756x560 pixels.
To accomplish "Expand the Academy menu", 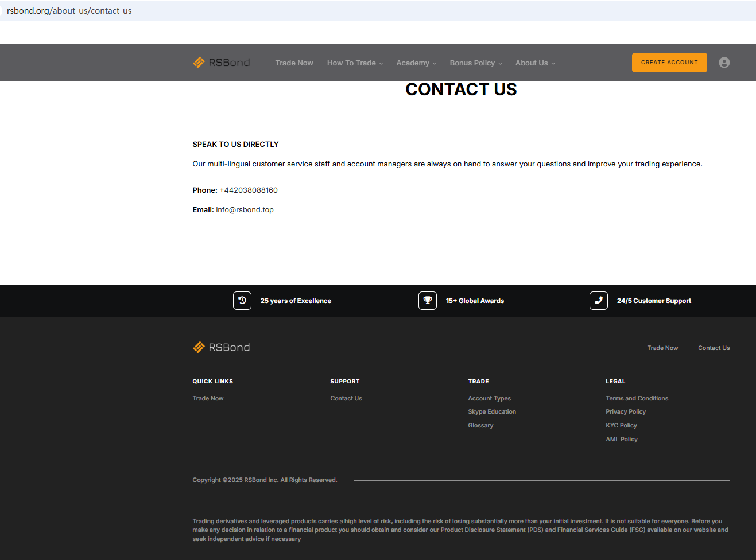I will pyautogui.click(x=416, y=63).
